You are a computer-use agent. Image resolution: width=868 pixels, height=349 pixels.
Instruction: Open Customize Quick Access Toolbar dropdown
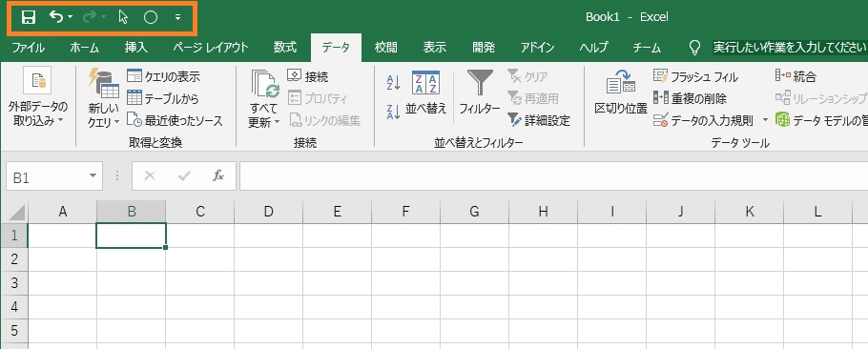coord(177,18)
